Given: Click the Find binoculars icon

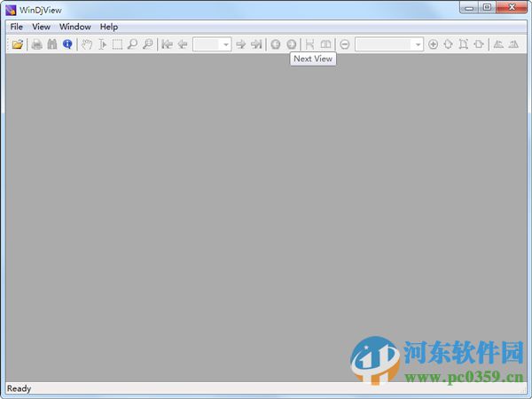Looking at the screenshot, I should (x=52, y=44).
